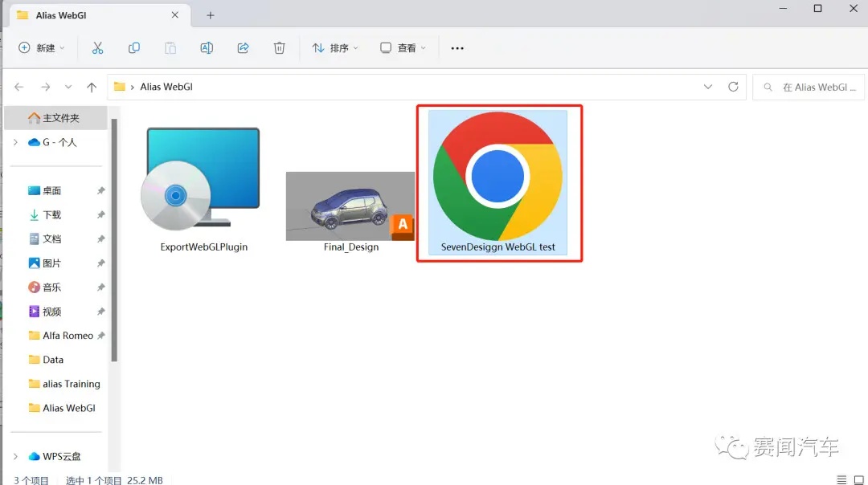This screenshot has width=868, height=485.
Task: Select the Final_Design car thumbnail
Action: pyautogui.click(x=350, y=206)
